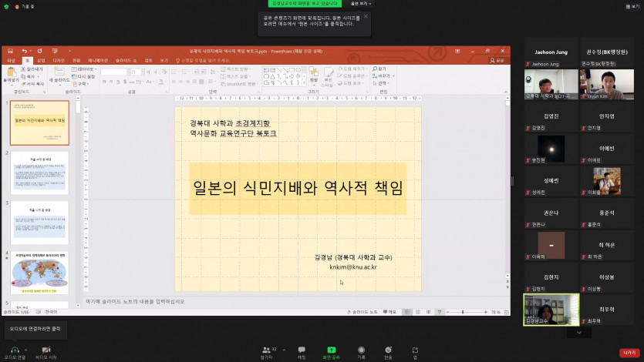Open the Design ribbon tab
This screenshot has width=644, height=362.
[x=59, y=60]
